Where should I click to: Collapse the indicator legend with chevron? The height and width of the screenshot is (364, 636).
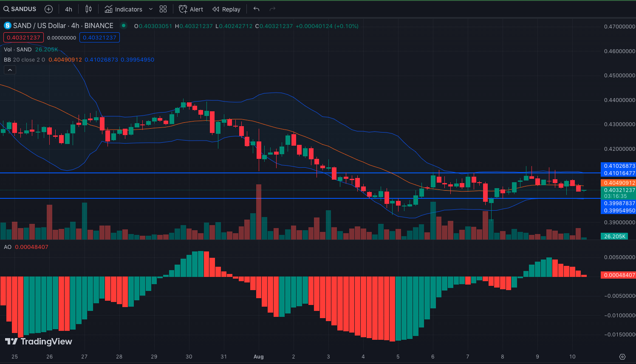[10, 70]
